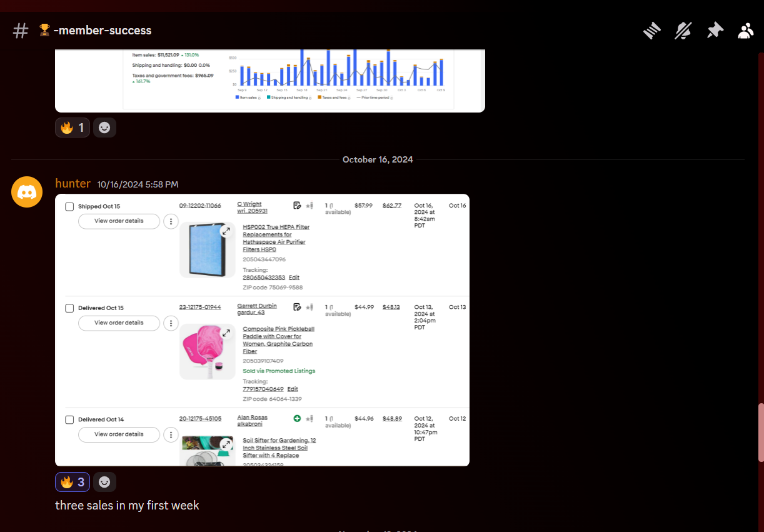Image resolution: width=764 pixels, height=532 pixels.
Task: Add reaction under sales chart image
Action: click(104, 128)
